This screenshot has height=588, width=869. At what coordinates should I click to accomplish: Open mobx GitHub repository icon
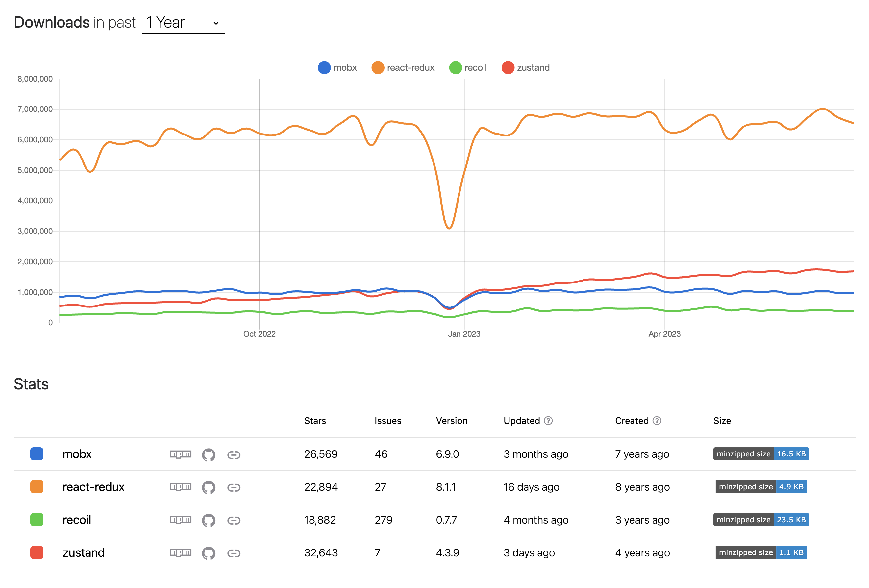(x=209, y=454)
